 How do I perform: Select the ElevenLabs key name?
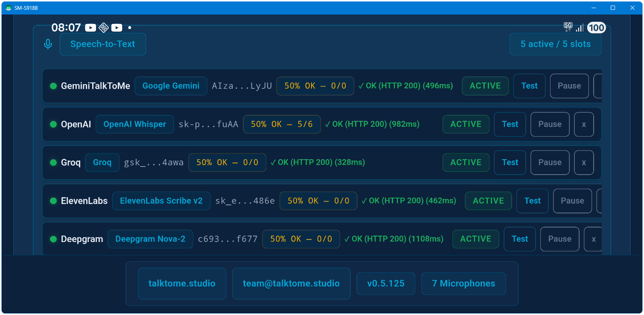point(84,201)
